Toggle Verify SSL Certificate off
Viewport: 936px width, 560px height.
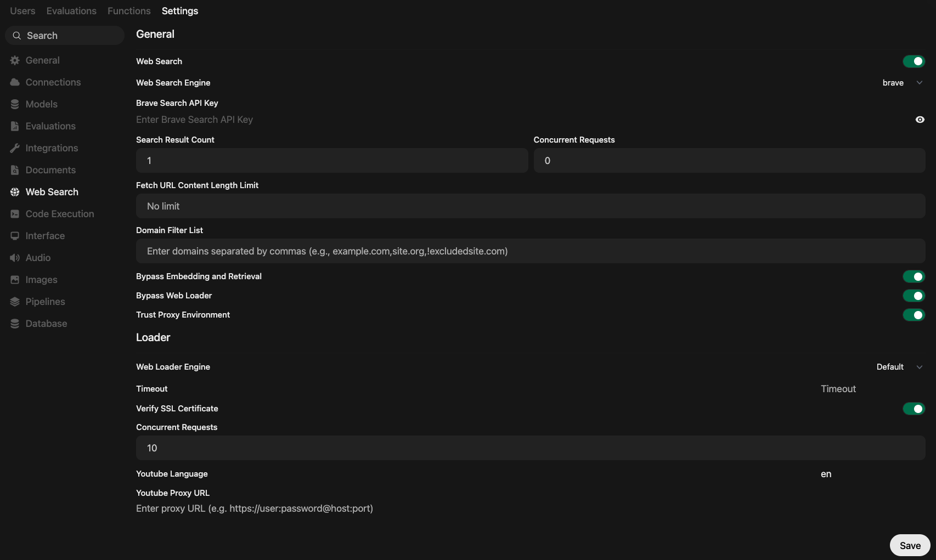point(914,409)
